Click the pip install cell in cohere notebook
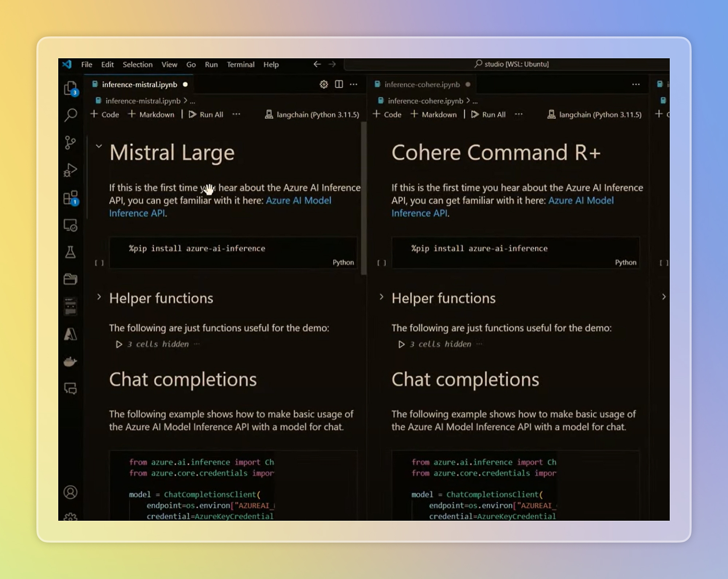 point(516,253)
